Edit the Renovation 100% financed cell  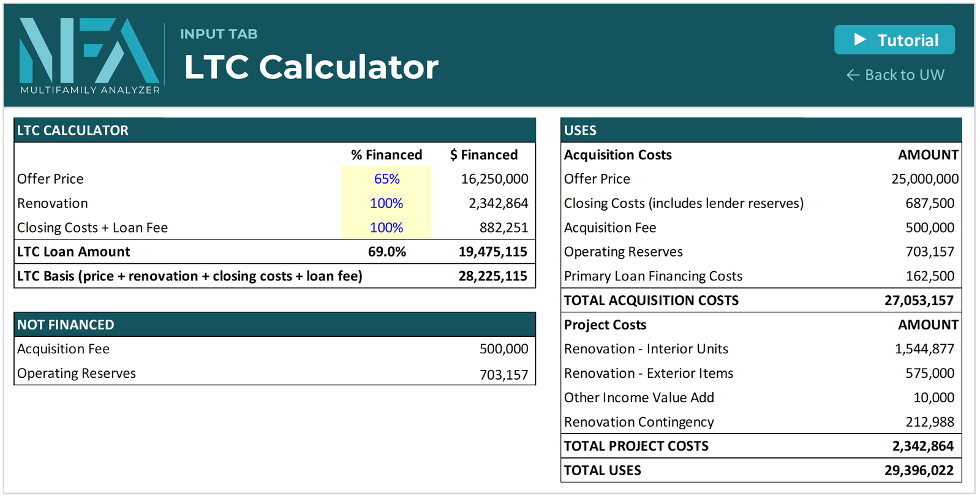point(386,203)
